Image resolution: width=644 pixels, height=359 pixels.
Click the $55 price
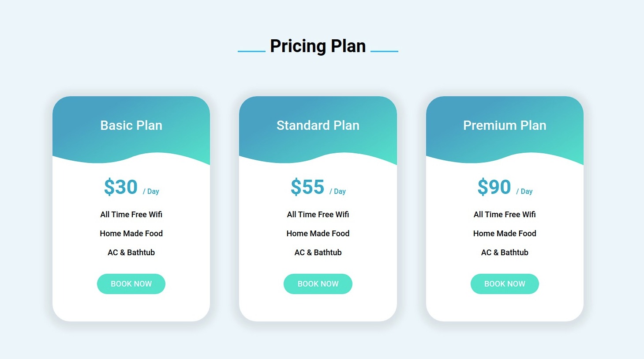pos(307,187)
